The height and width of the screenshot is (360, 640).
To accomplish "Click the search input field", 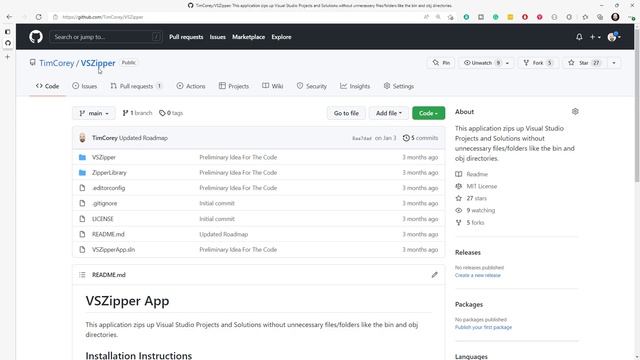I will point(105,37).
